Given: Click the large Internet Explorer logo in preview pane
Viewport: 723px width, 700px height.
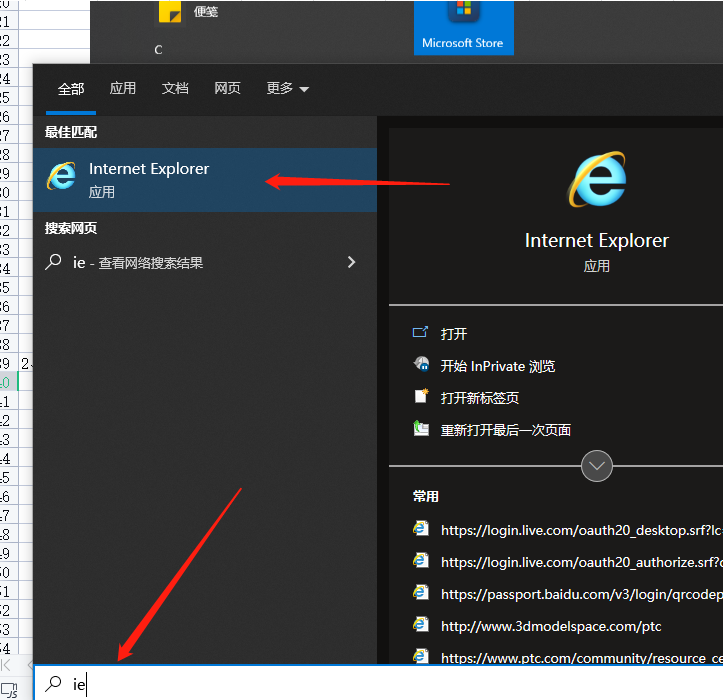Looking at the screenshot, I should (x=597, y=179).
